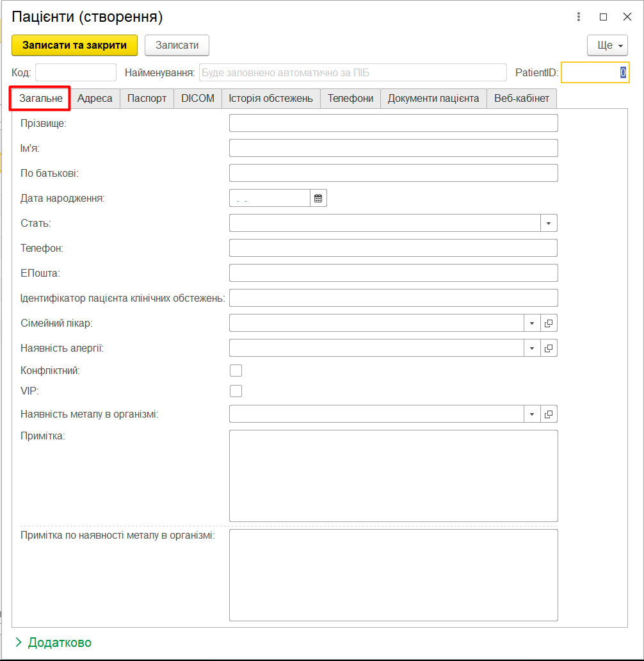Expand the Наявність алергії dropdown arrow
This screenshot has height=661, width=644.
(532, 348)
